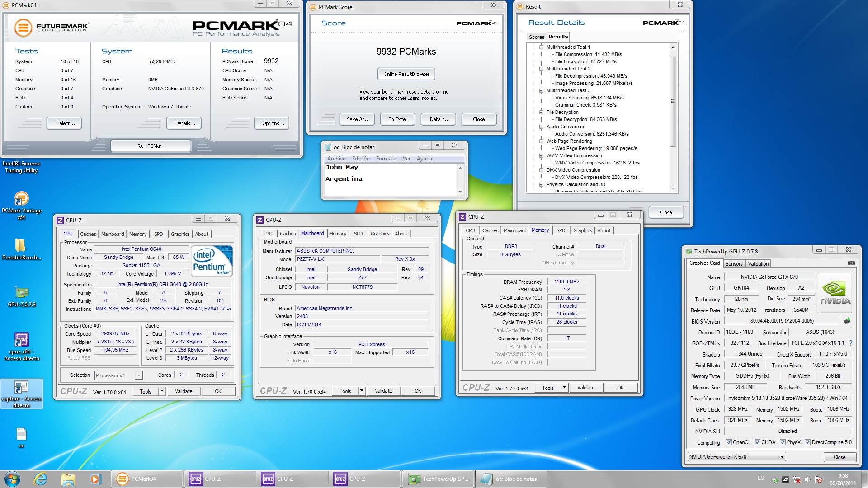The height and width of the screenshot is (488, 868).
Task: Select the PortableBench folder icon on desktop
Action: [21, 249]
